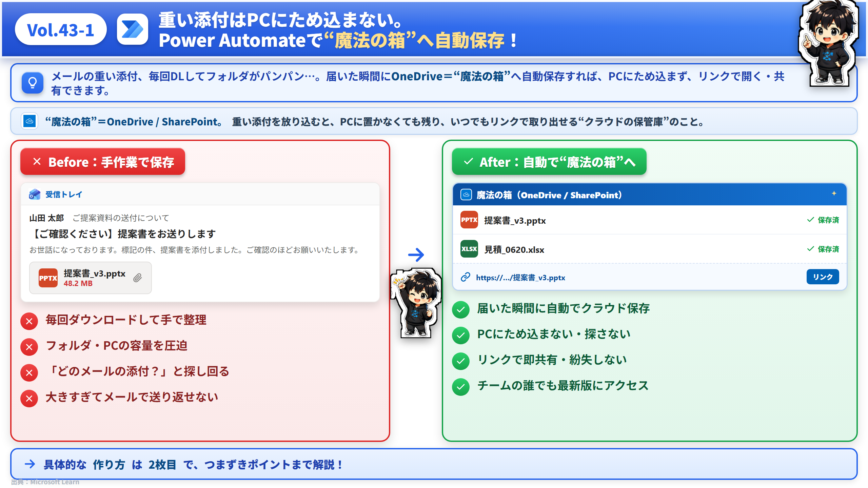Click the lightbulb tip icon
The height and width of the screenshot is (488, 868).
(x=33, y=83)
